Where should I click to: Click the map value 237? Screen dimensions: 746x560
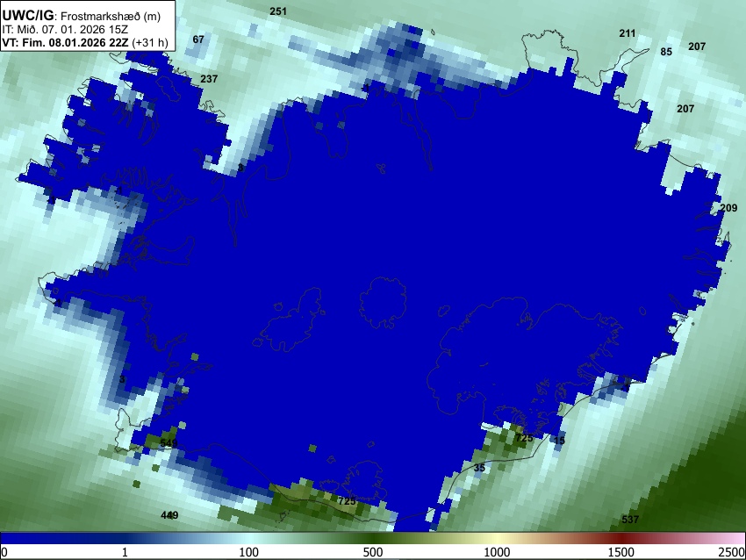point(209,79)
